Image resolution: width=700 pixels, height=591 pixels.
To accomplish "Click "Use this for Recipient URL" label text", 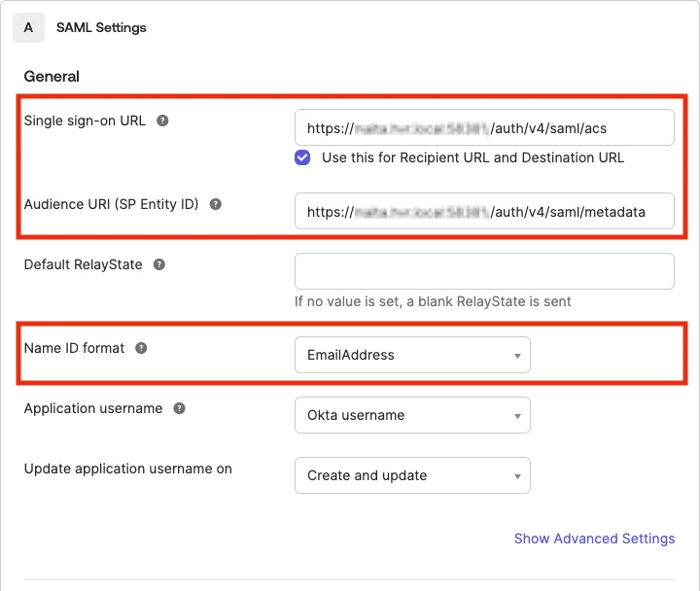I will 472,157.
